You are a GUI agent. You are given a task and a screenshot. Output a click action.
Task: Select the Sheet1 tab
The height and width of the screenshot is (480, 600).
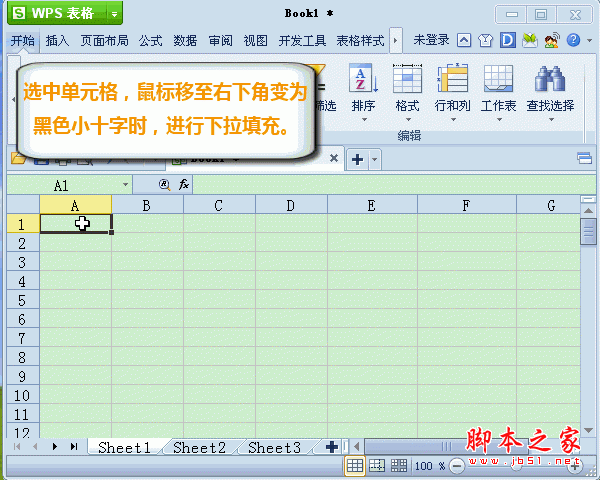click(x=124, y=447)
